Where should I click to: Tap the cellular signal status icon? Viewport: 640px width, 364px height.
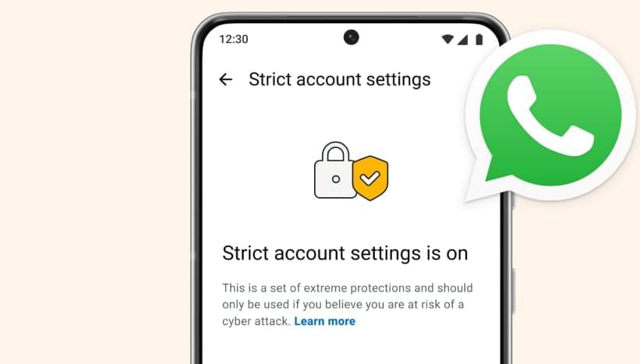tap(462, 40)
